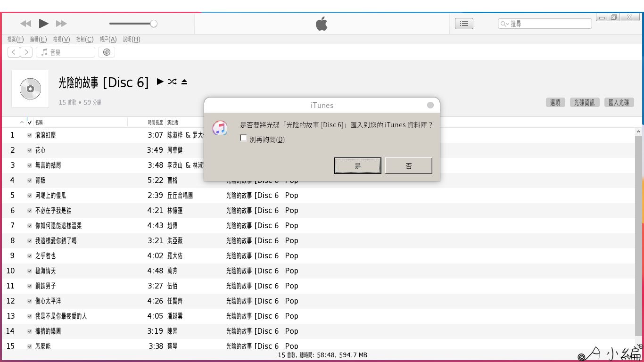This screenshot has height=362, width=644.
Task: Click the volume slider knob
Action: (x=154, y=24)
